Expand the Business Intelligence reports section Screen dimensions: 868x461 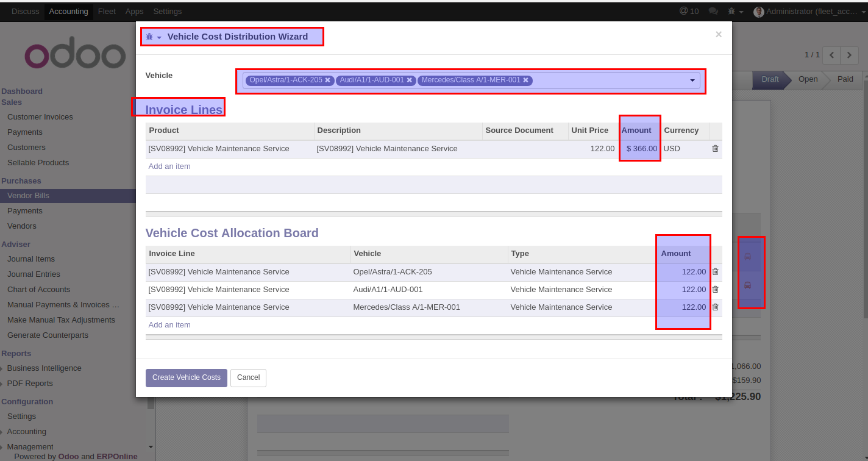[44, 368]
